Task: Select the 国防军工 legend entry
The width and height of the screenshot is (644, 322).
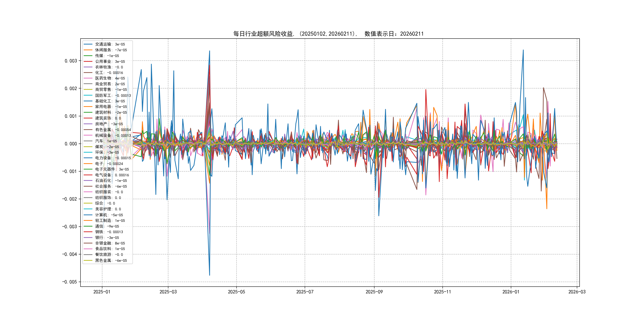Action: coord(113,95)
